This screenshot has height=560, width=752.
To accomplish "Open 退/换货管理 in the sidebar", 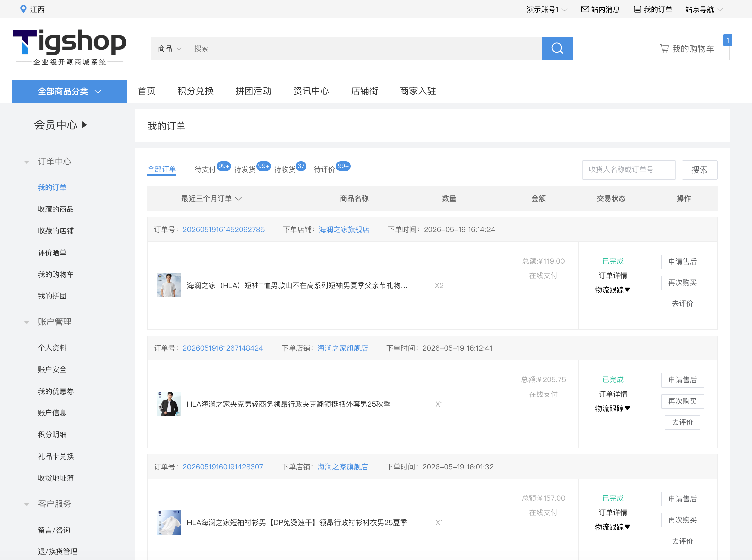I will click(57, 552).
